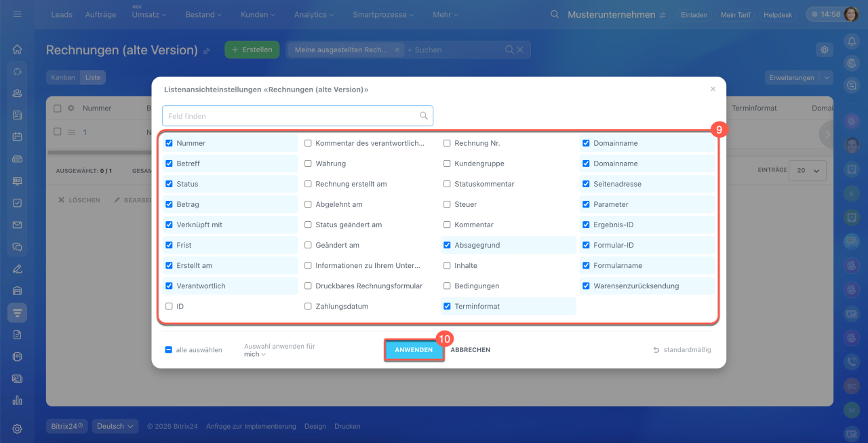Image resolution: width=868 pixels, height=443 pixels.
Task: Expand the Smartprozesse menu dropdown
Action: (x=384, y=14)
